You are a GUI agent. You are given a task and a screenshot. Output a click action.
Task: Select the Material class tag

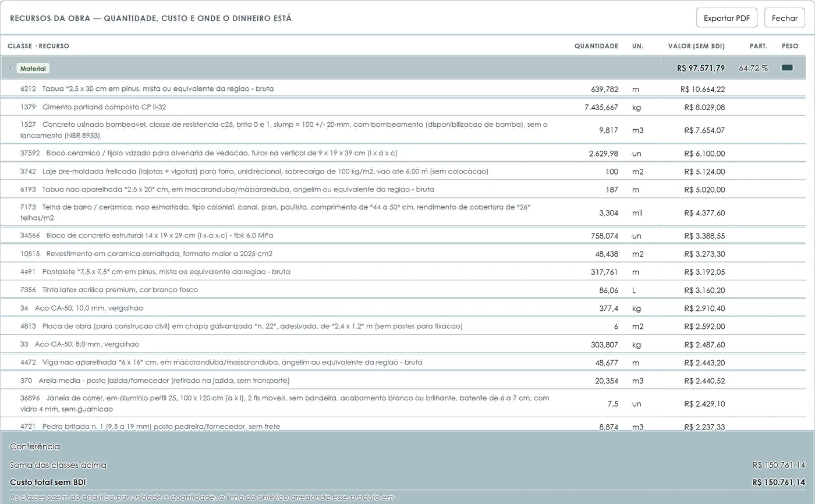pyautogui.click(x=33, y=69)
